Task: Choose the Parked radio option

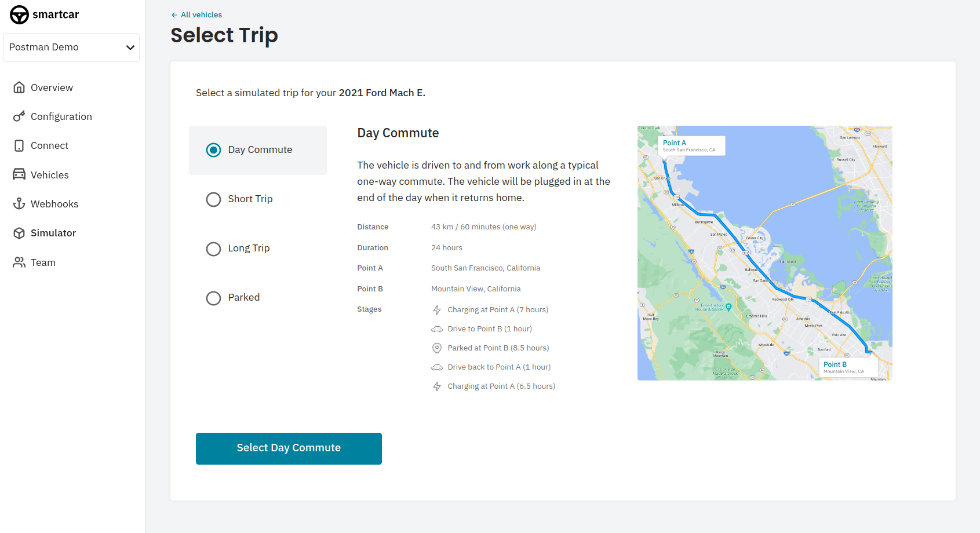Action: coord(213,298)
